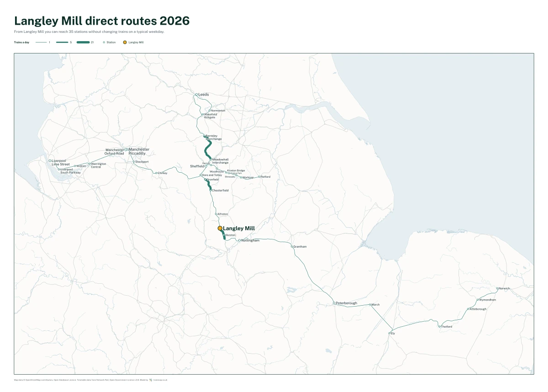Click the Widnes station marker

[75, 166]
